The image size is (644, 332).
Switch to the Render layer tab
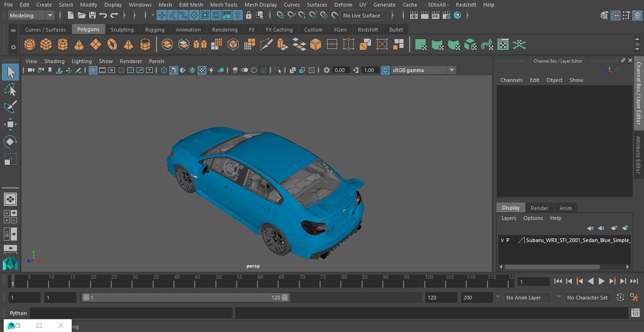coord(539,208)
